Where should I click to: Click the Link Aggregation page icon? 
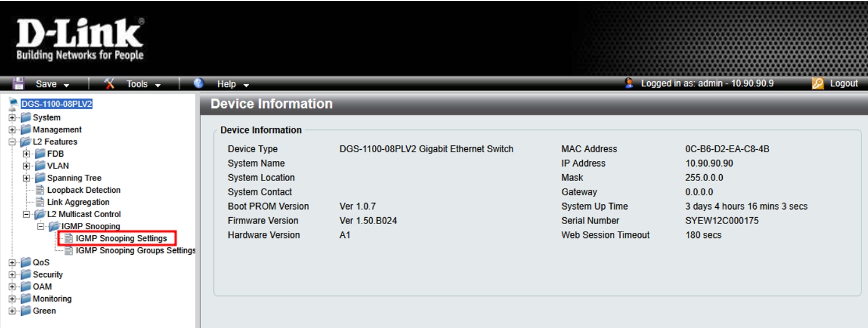[x=40, y=202]
